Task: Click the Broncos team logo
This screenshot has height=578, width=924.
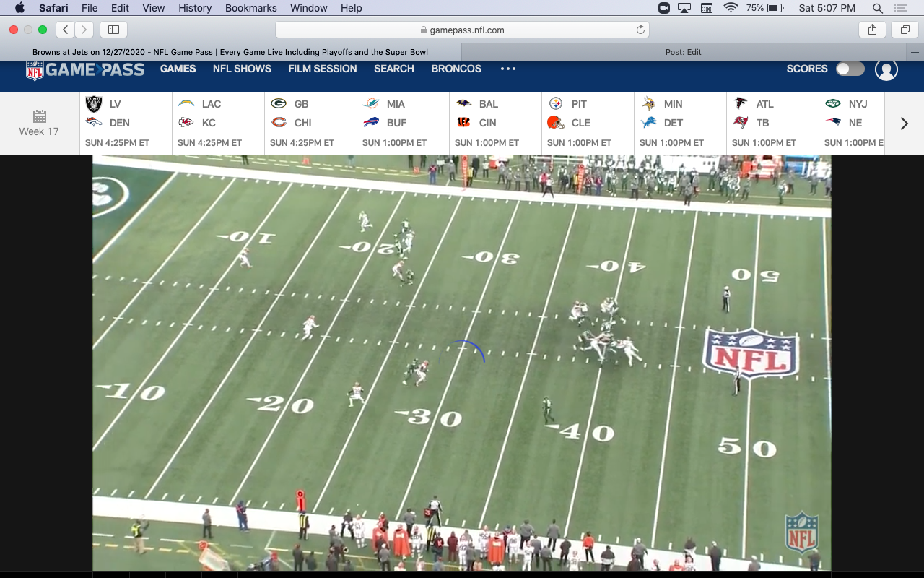Action: pyautogui.click(x=94, y=122)
